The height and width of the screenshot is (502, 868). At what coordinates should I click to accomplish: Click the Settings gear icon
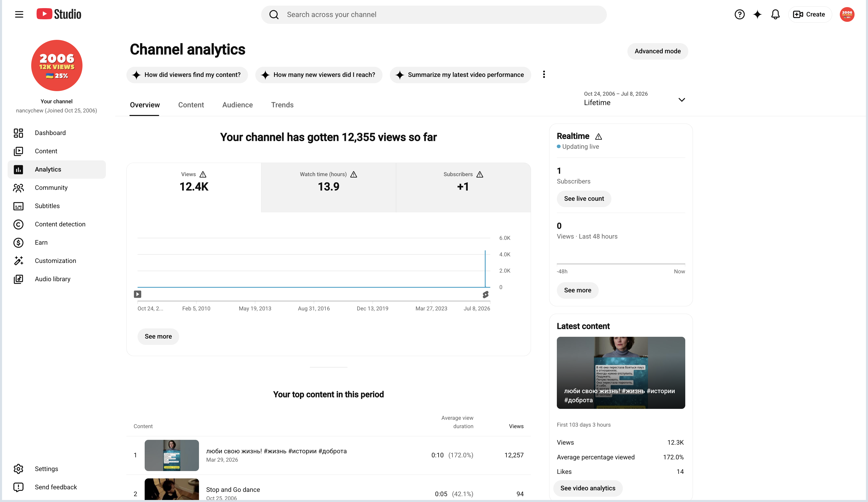[18, 469]
